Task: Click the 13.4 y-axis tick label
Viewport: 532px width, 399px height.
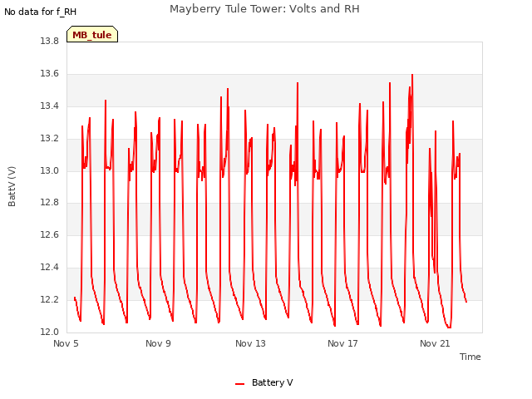Action: [x=50, y=106]
